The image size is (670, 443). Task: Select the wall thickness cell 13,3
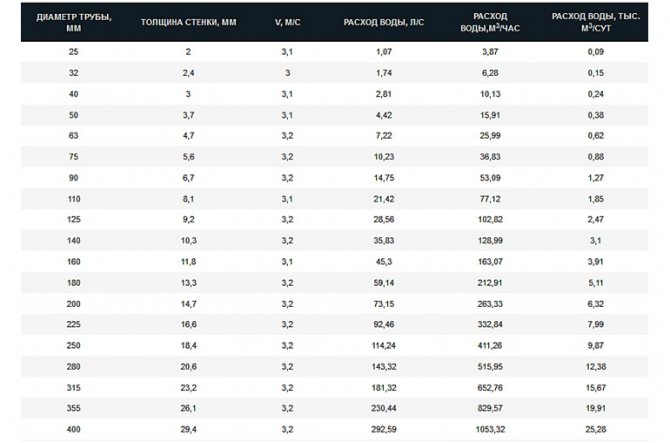click(188, 283)
